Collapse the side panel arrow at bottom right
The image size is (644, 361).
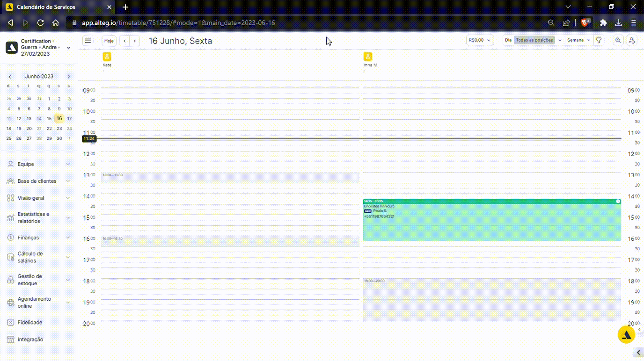pyautogui.click(x=639, y=352)
